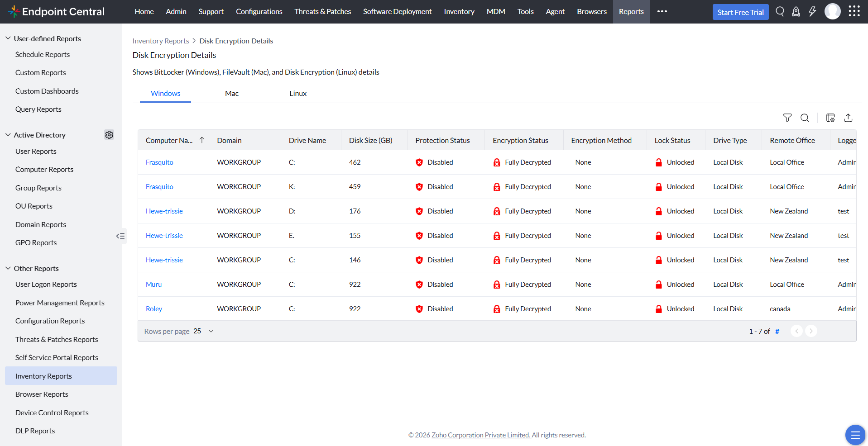Open the Inventory menu
Viewport: 868px width, 446px height.
click(x=459, y=11)
